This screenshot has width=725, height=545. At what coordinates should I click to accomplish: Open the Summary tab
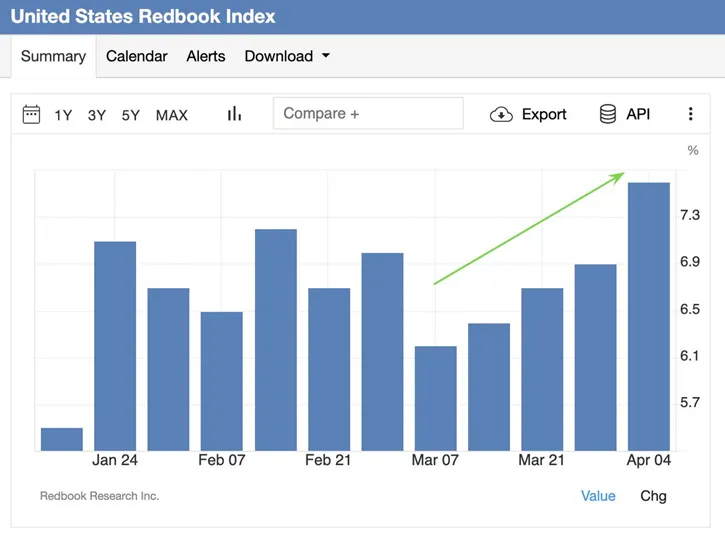click(x=54, y=56)
